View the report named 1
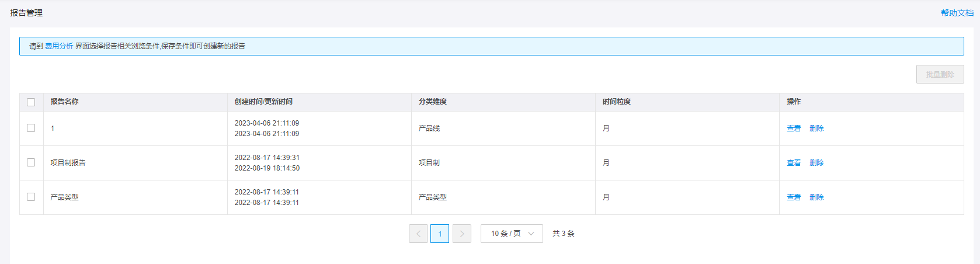The width and height of the screenshot is (980, 264). [x=794, y=128]
